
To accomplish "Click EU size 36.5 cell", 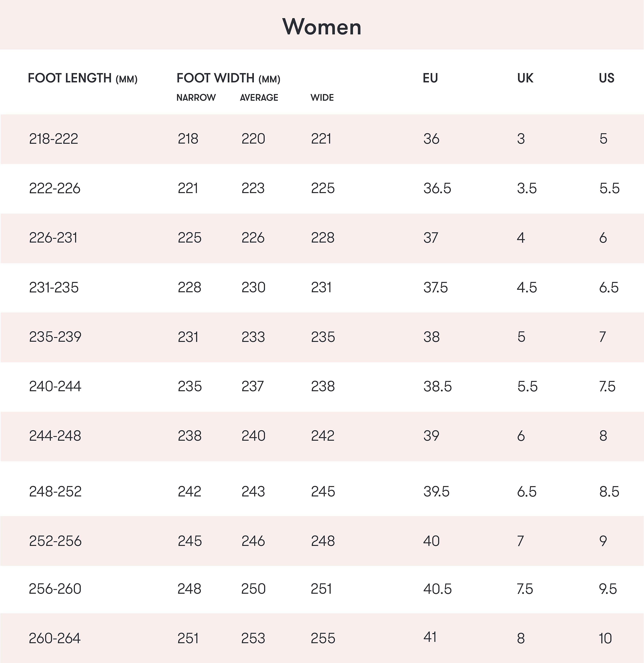I will coord(437,188).
